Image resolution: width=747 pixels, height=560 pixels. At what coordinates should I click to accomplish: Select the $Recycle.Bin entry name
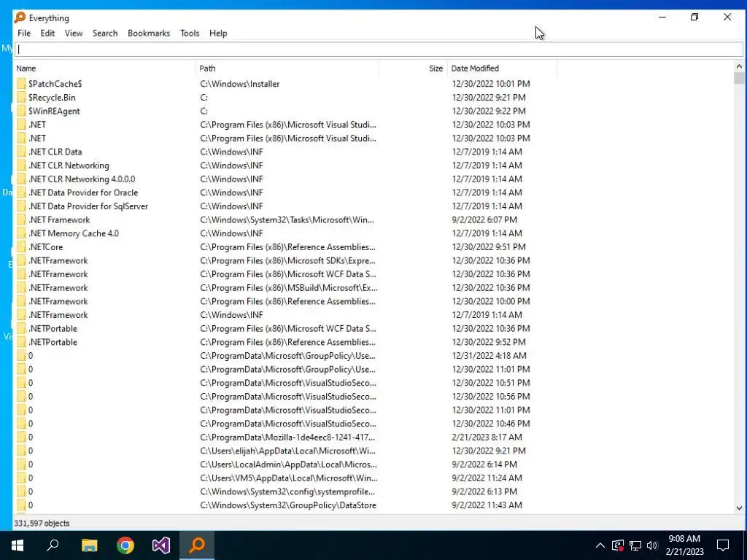(x=52, y=97)
